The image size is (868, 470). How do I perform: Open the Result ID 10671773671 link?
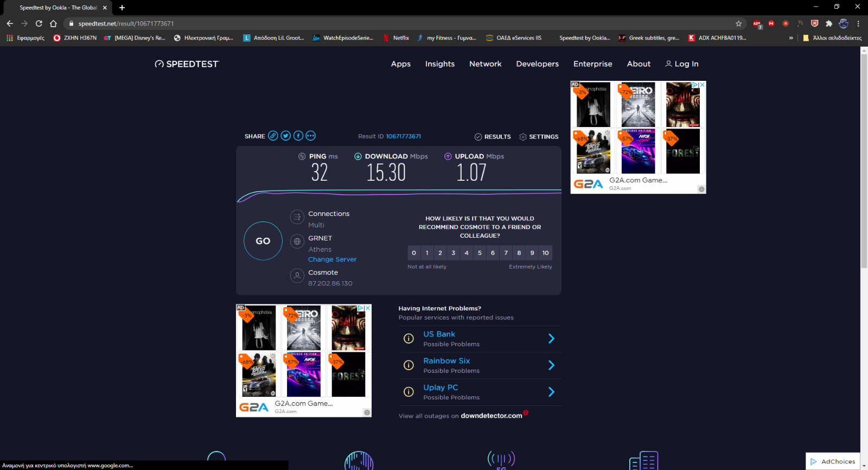[x=403, y=136]
